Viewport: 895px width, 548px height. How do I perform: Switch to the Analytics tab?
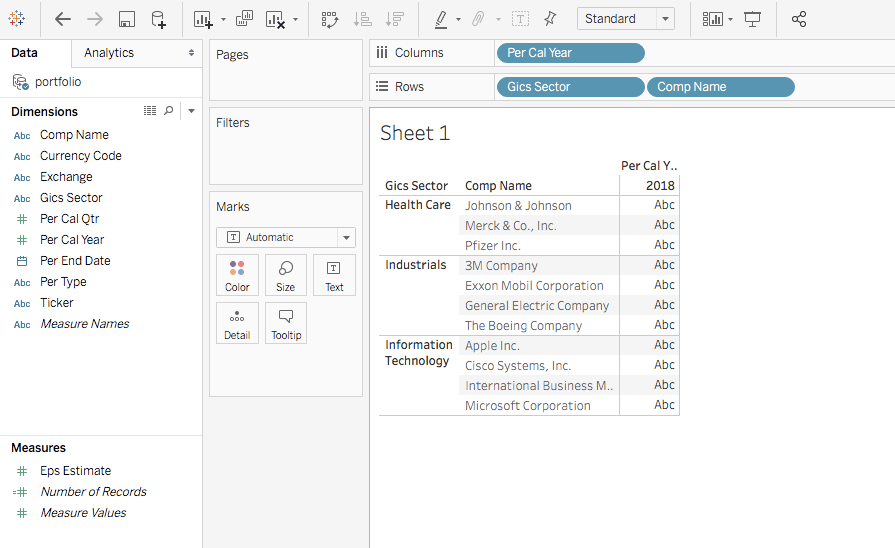pyautogui.click(x=109, y=53)
